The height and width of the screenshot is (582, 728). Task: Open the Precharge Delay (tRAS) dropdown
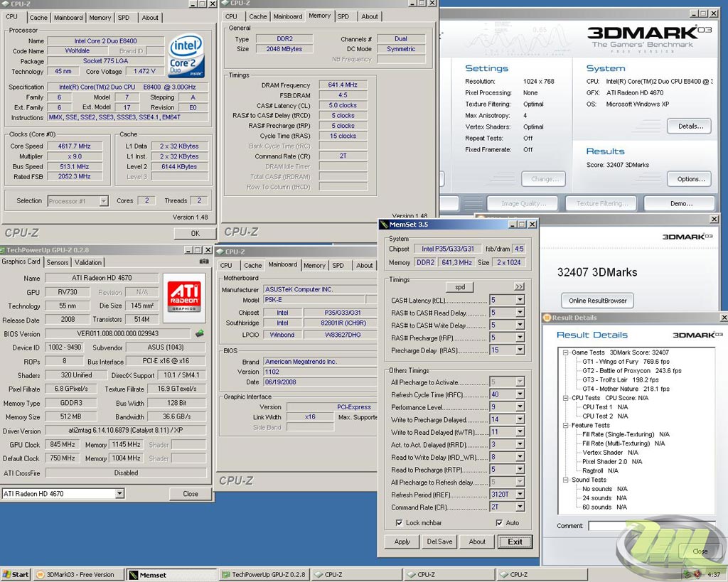point(520,350)
